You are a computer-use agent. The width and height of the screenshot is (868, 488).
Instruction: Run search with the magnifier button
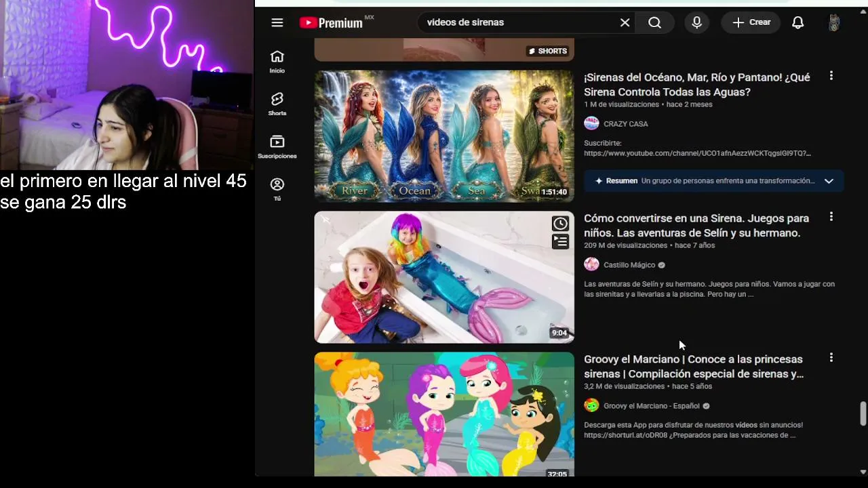(x=654, y=22)
